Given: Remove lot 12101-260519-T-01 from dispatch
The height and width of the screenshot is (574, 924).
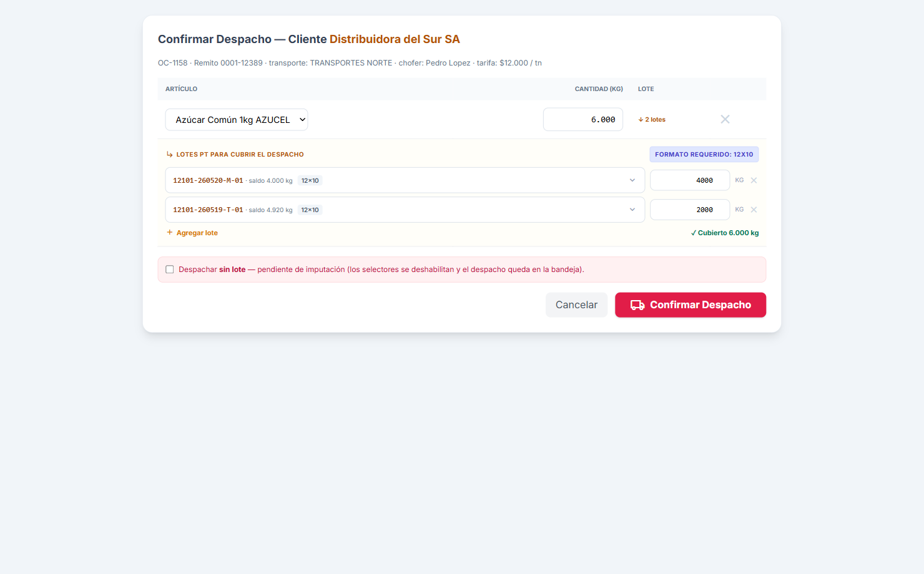Looking at the screenshot, I should pyautogui.click(x=754, y=210).
